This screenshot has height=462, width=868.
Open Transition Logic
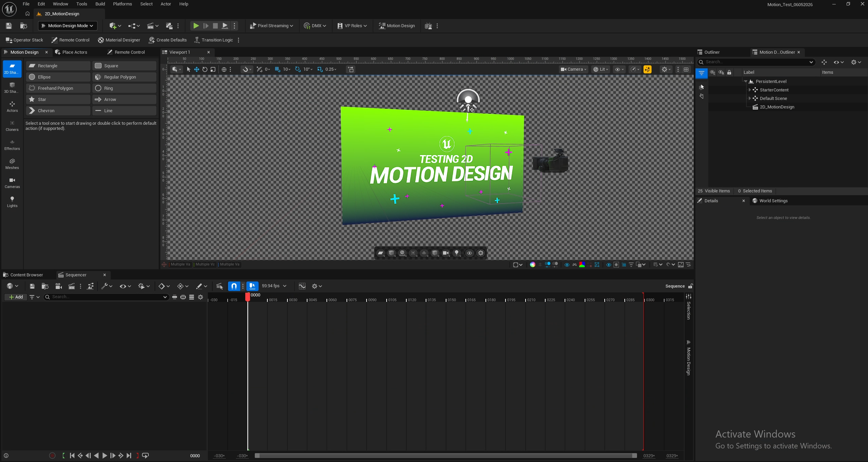pyautogui.click(x=214, y=40)
